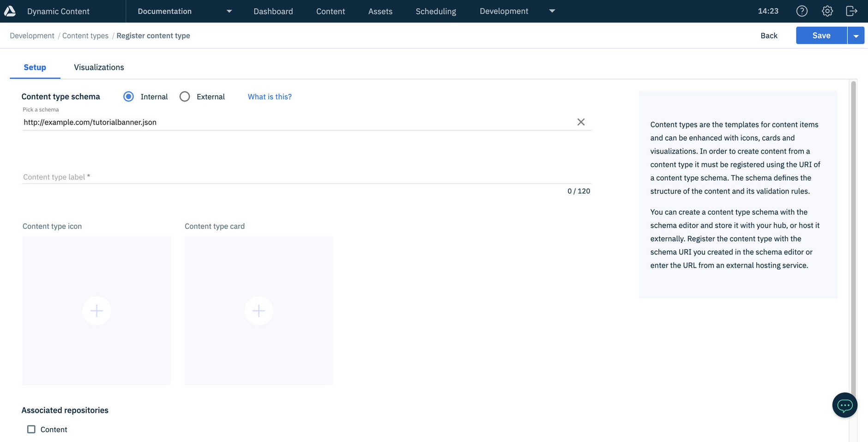Viewport: 868px width, 442px height.
Task: Go to Dashboard in top navigation
Action: [x=273, y=11]
